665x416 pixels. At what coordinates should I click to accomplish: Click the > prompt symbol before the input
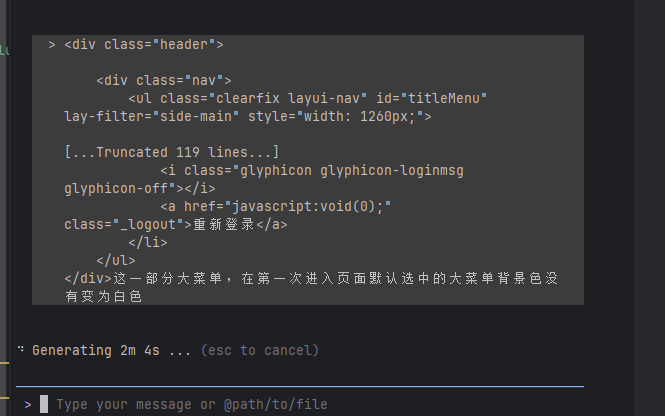pos(28,404)
